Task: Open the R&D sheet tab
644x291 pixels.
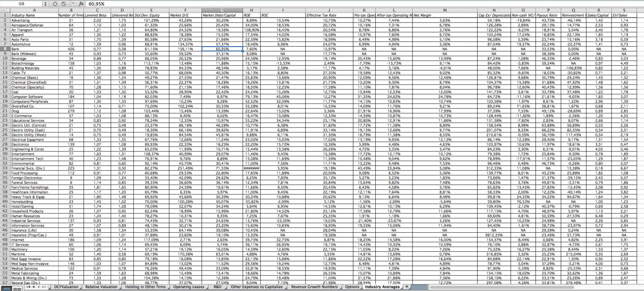Action: (x=217, y=287)
